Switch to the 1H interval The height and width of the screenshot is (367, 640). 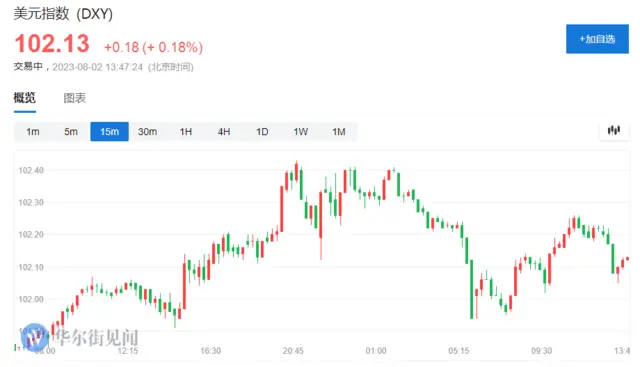[x=186, y=132]
